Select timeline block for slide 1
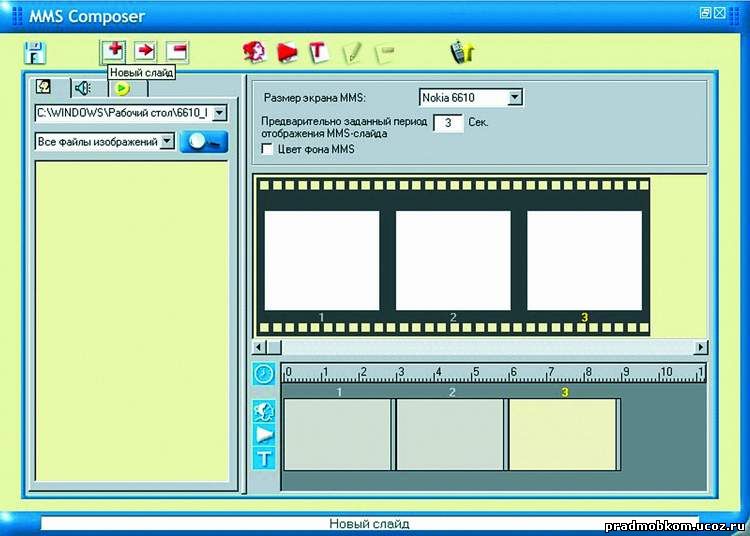Screen dimensions: 750x536 point(338,435)
